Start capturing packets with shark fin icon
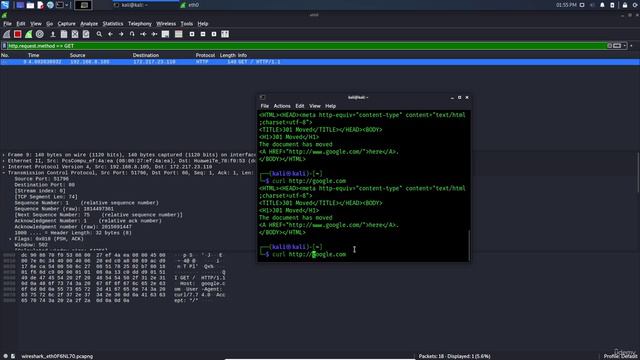The width and height of the screenshot is (640, 360). (7, 34)
